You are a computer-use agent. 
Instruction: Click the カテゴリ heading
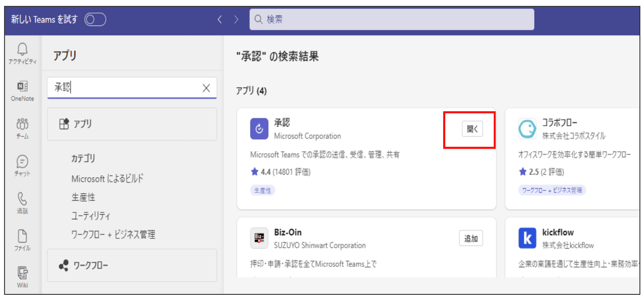tap(83, 158)
